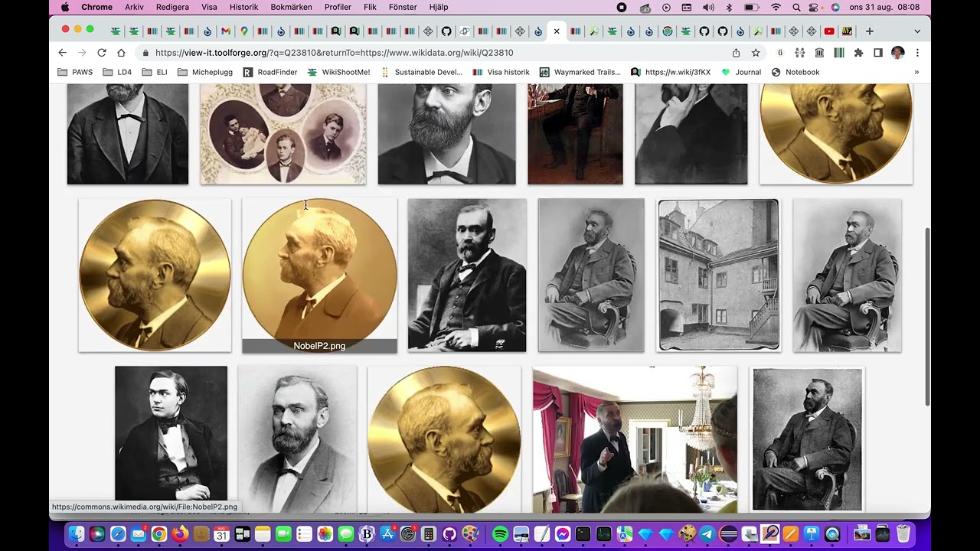Open the Chrome home page button
The width and height of the screenshot is (980, 551).
tap(121, 53)
